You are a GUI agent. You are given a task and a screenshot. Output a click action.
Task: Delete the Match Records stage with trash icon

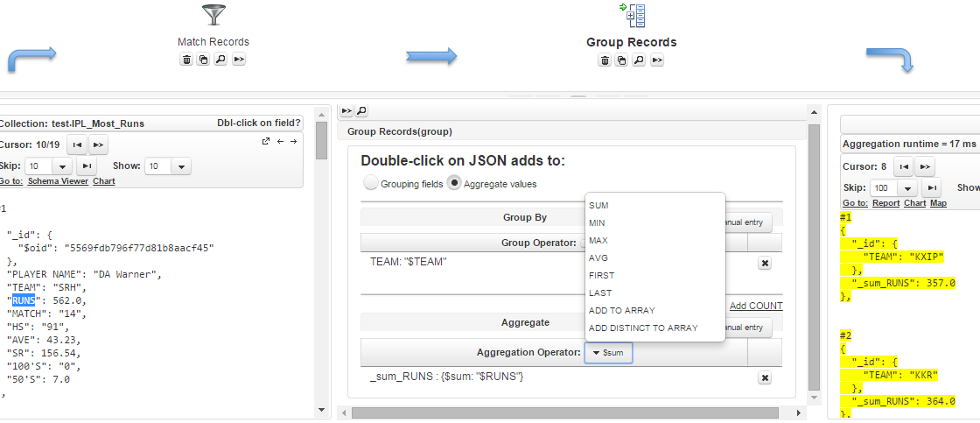tap(186, 60)
